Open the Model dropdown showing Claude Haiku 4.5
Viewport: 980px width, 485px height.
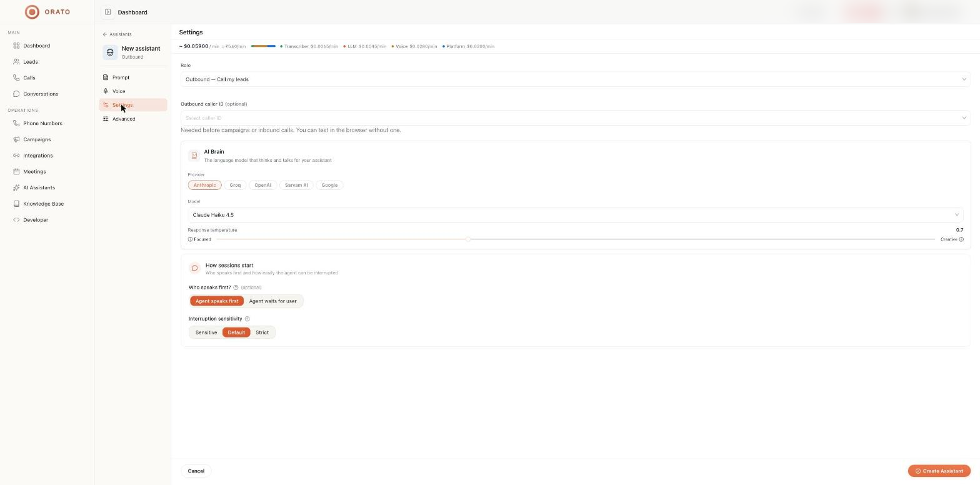tap(575, 215)
